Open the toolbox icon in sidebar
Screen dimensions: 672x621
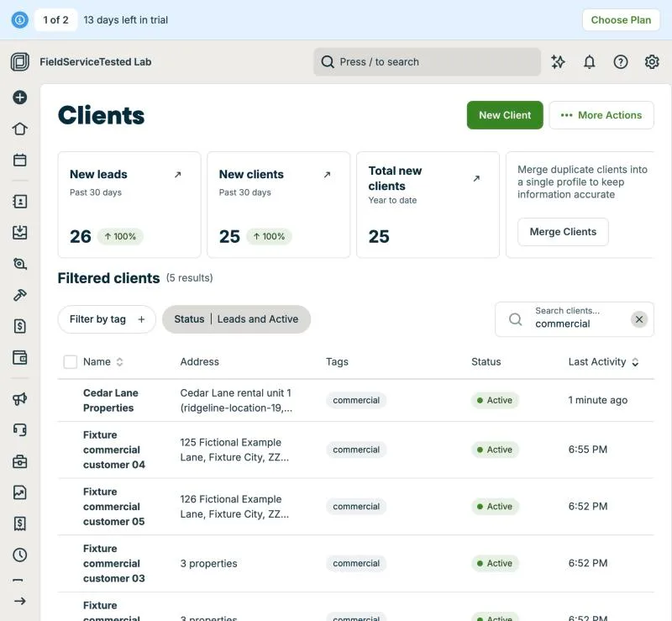[19, 461]
